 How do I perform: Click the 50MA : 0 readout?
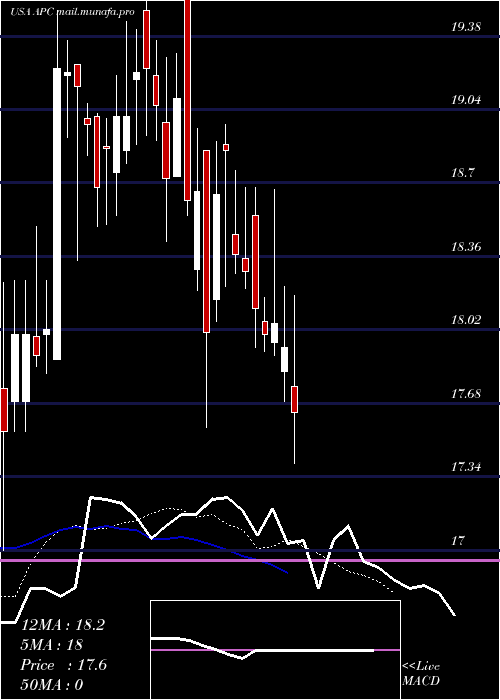pos(52,685)
